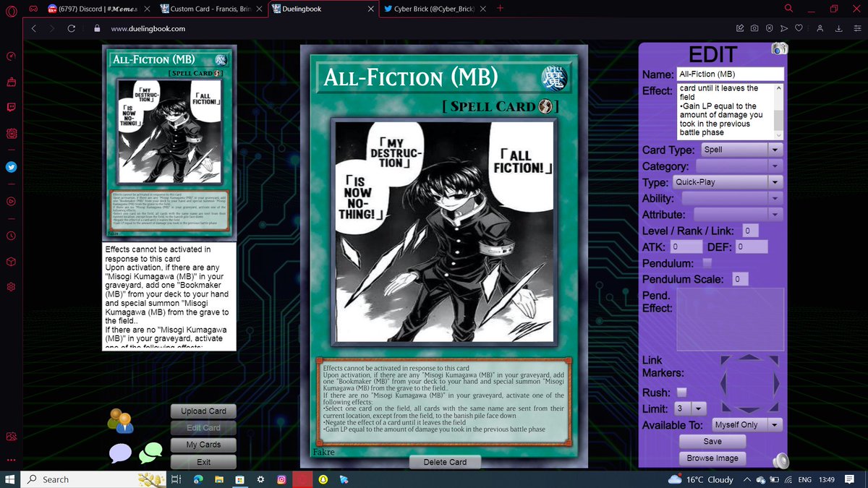Screen dimensions: 868x488
Task: Reload the duelingbook page
Action: [71, 29]
